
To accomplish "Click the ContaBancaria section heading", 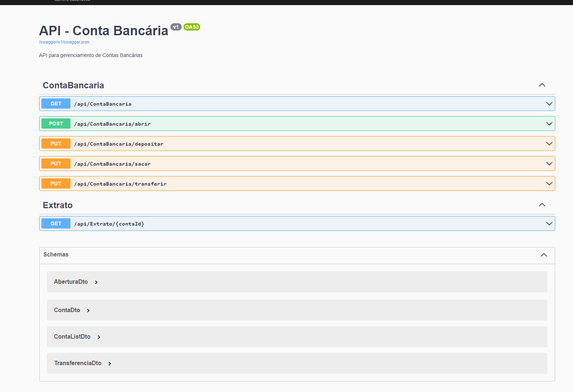I will click(73, 85).
